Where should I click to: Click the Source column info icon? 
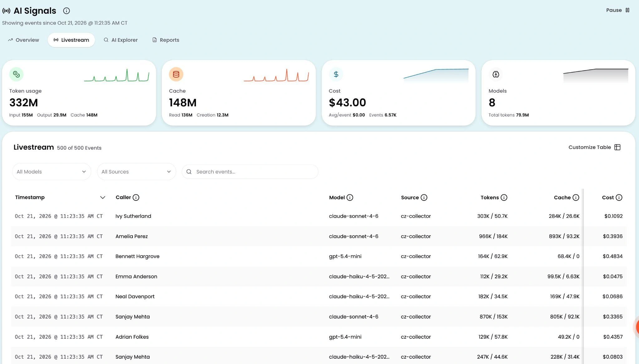[x=424, y=197]
